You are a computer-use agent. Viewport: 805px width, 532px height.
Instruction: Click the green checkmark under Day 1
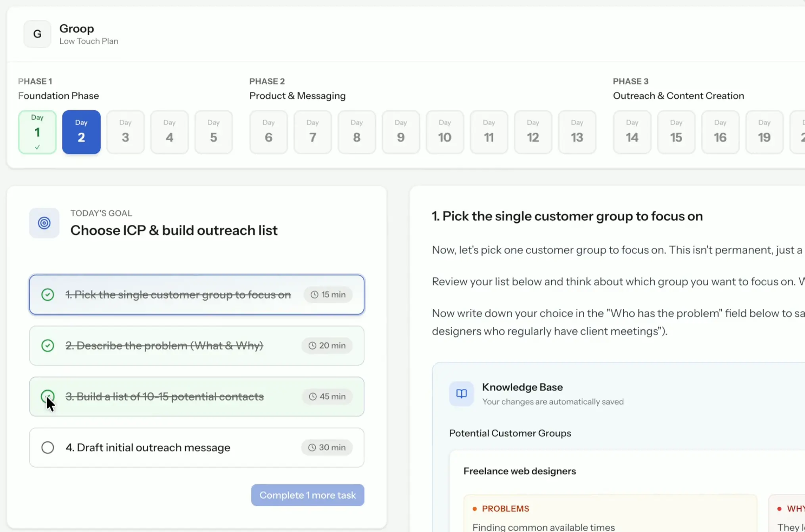(x=37, y=147)
